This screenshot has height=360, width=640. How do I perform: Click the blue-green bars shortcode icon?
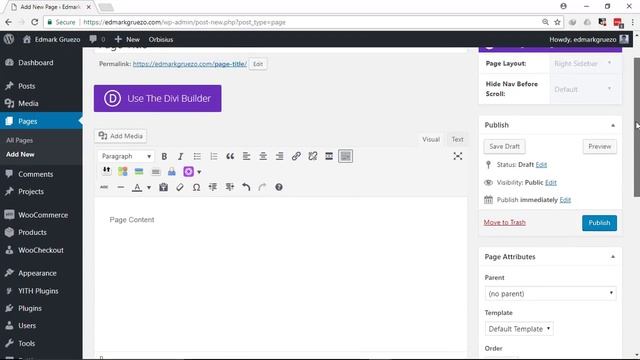139,172
